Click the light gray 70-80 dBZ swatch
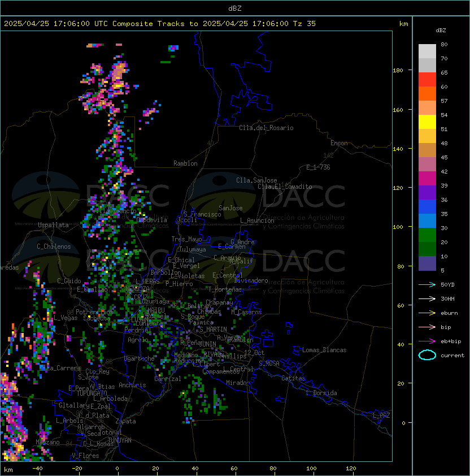This screenshot has width=470, height=476. pyautogui.click(x=427, y=51)
